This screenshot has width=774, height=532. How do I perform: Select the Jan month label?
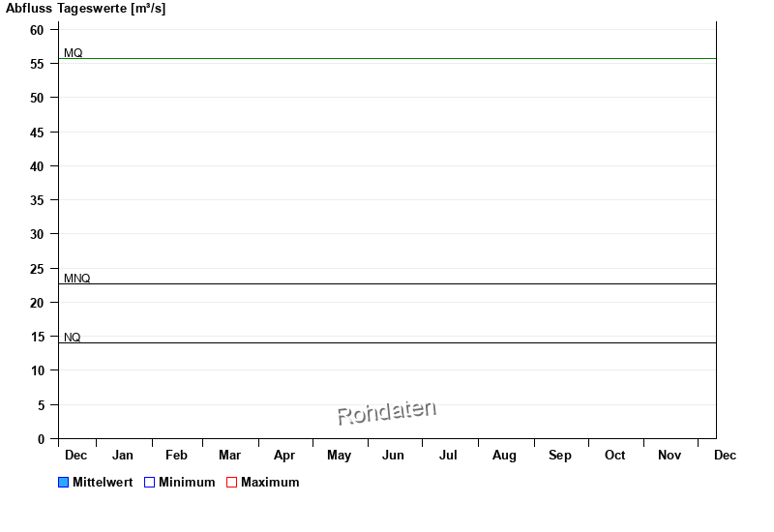coord(123,456)
